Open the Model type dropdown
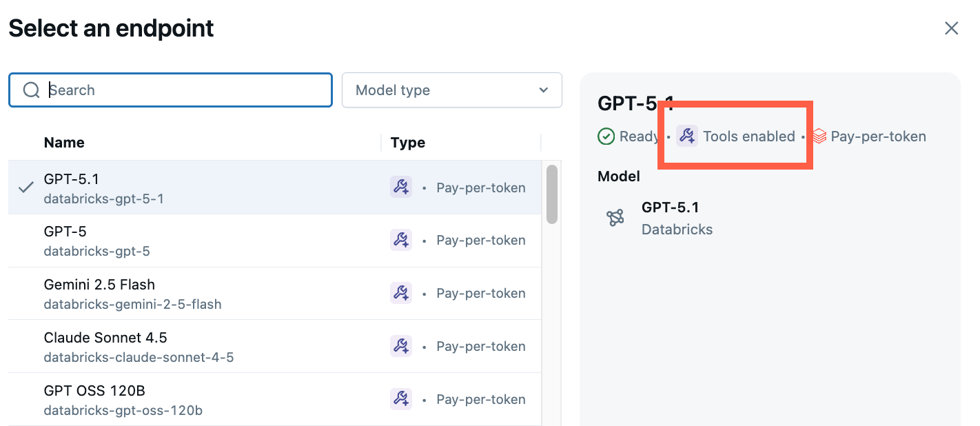The image size is (980, 426). (451, 90)
